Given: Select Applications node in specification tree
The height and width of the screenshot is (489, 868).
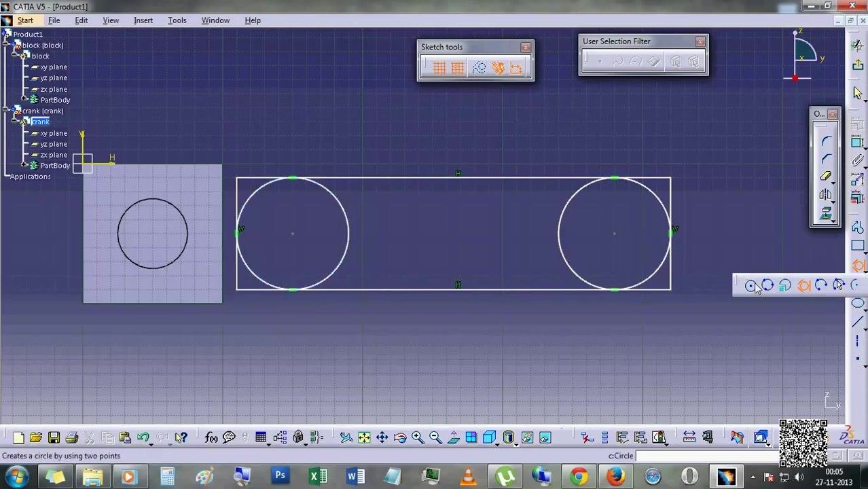Looking at the screenshot, I should pyautogui.click(x=30, y=177).
